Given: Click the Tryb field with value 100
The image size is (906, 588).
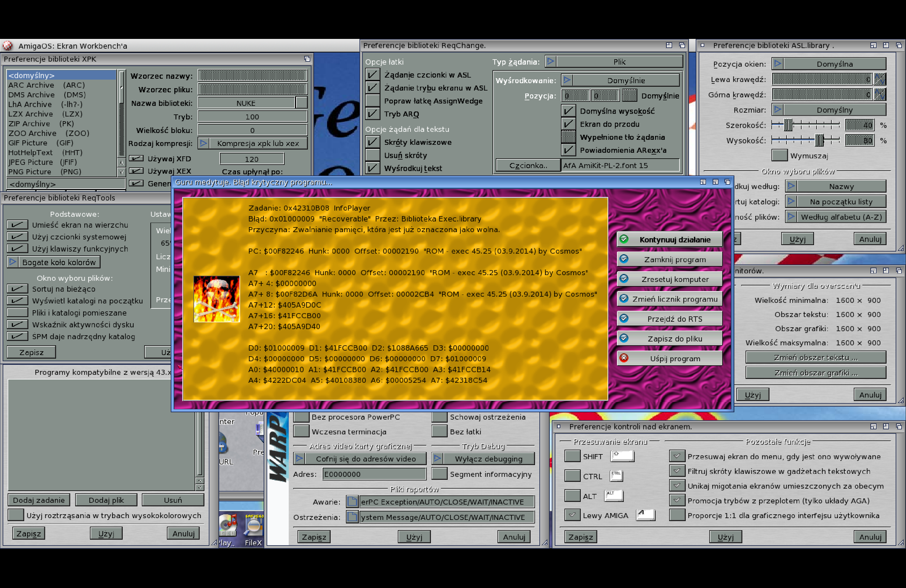Looking at the screenshot, I should click(252, 116).
